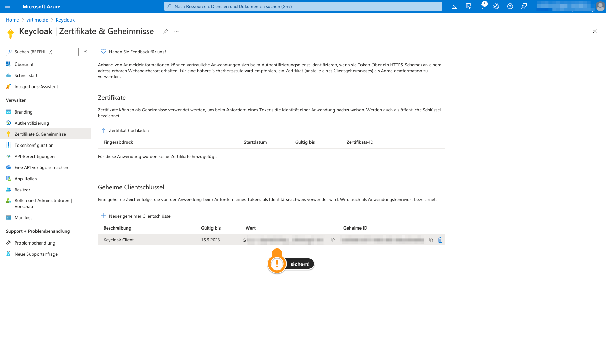Navigate to virtimo.de via breadcrumb
606x364 pixels.
[37, 20]
